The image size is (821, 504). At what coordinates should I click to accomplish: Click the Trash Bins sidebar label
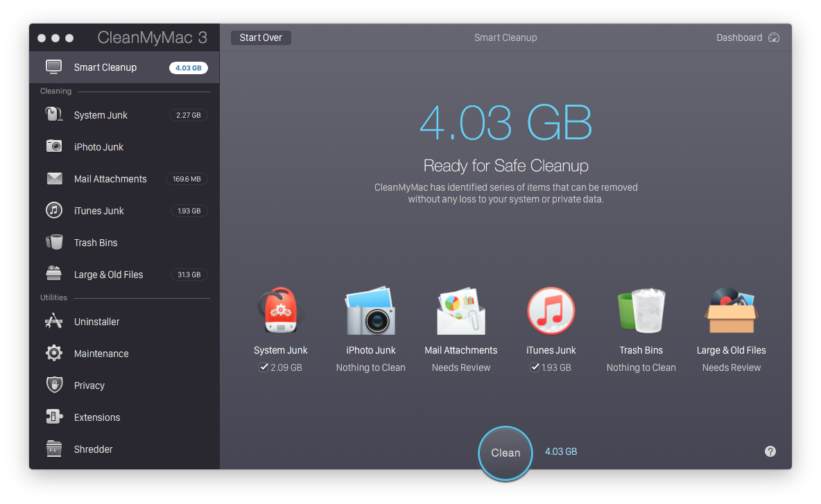(x=96, y=243)
